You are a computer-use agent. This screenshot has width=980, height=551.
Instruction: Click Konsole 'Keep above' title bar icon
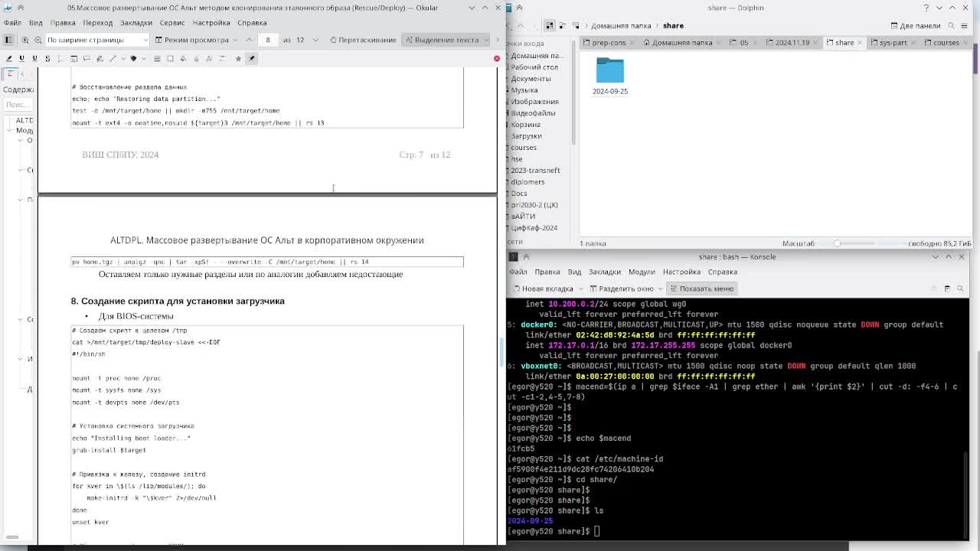(x=526, y=257)
